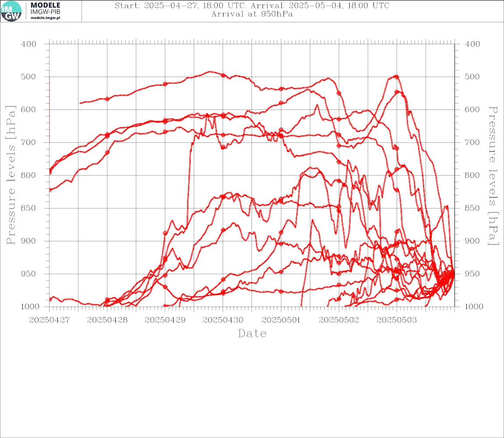Click the left axis 600 label

click(28, 109)
